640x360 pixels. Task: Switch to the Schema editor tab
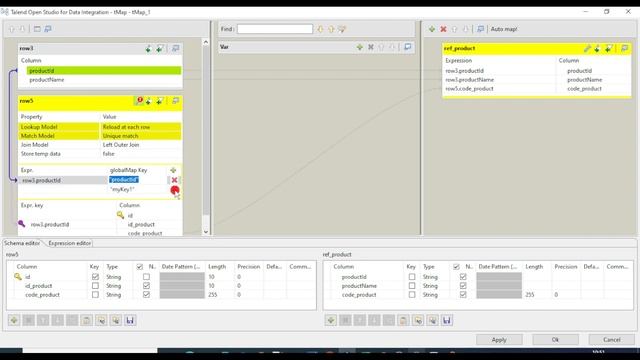(22, 243)
